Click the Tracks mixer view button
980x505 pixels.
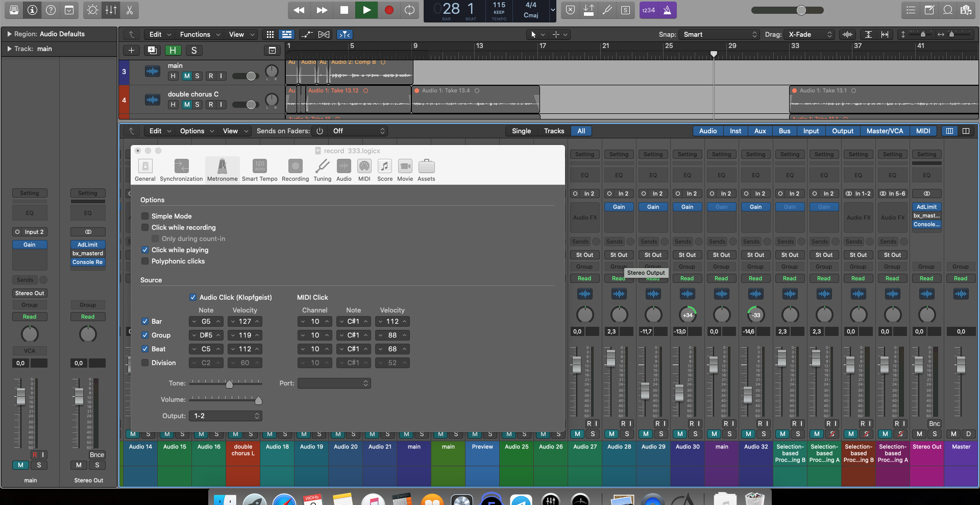[554, 131]
